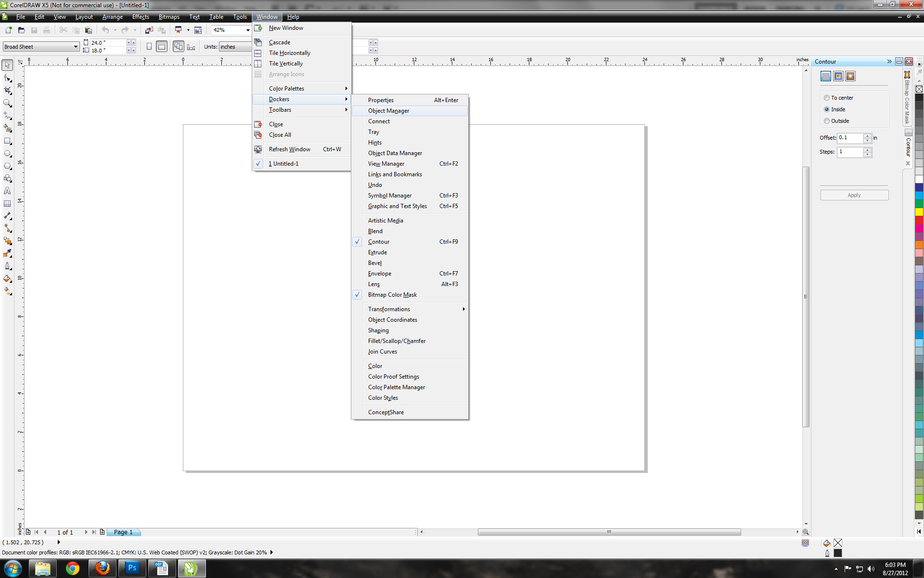
Task: Click the Contour Color docker icon
Action: click(838, 76)
